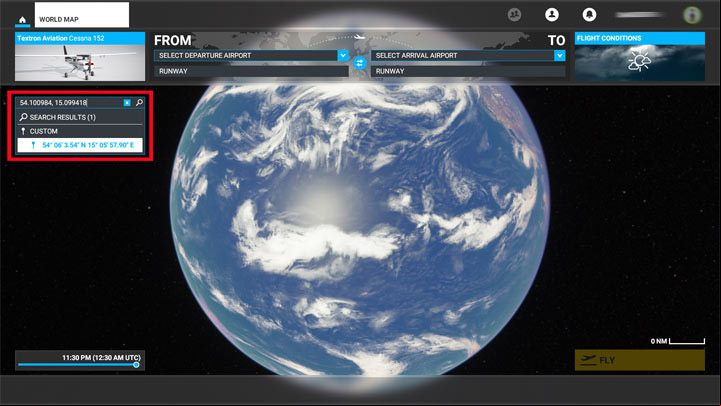Click the user avatar picture

[692, 15]
